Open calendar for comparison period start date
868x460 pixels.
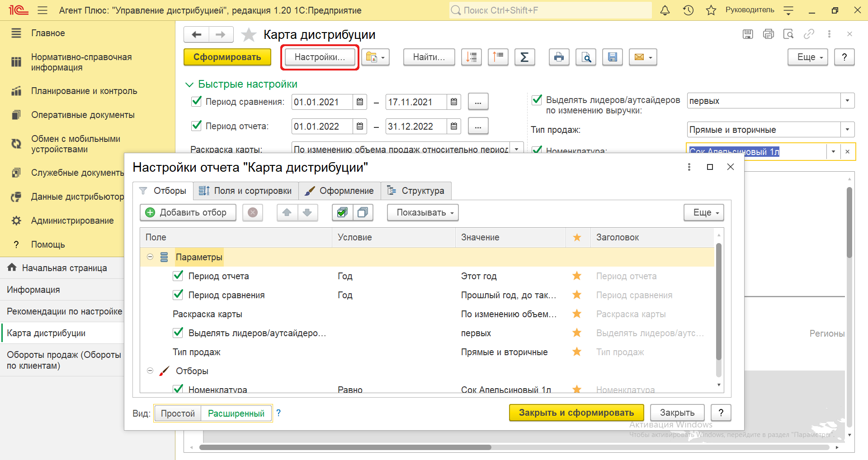point(360,102)
